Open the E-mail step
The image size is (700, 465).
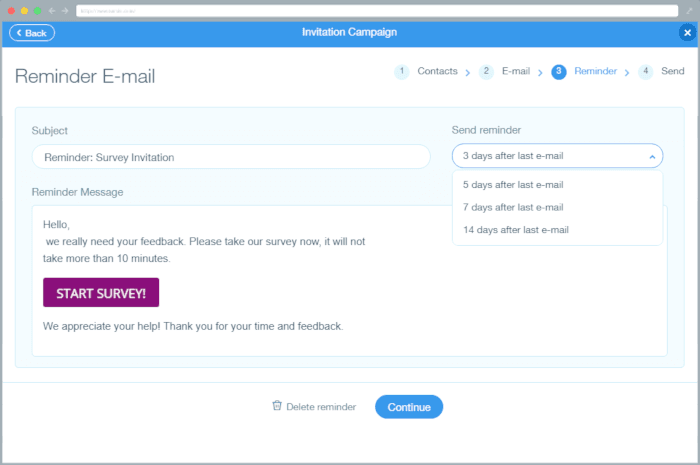tap(516, 72)
